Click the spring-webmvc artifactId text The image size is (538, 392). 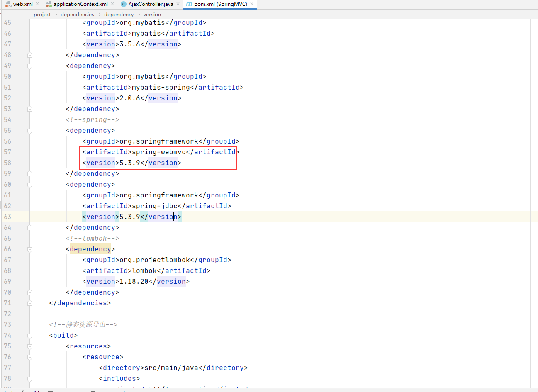click(x=158, y=152)
